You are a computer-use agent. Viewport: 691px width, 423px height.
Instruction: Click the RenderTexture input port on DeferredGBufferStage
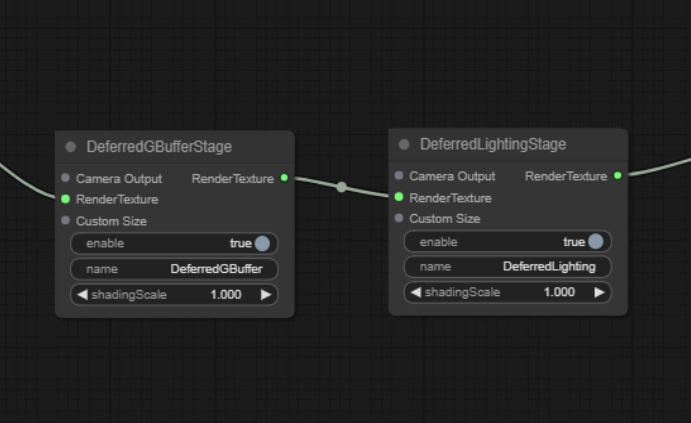[66, 199]
